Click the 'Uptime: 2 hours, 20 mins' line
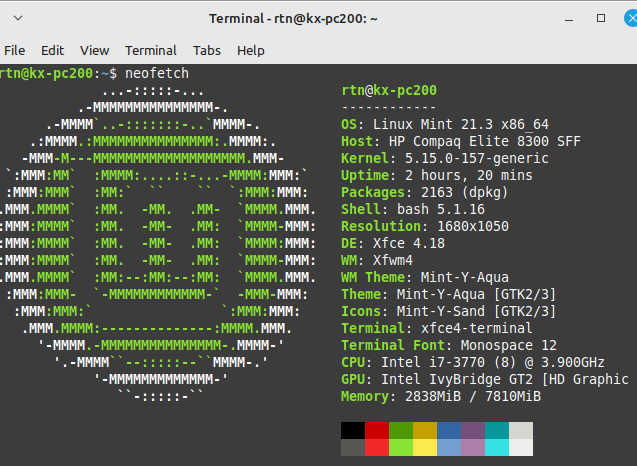 click(437, 176)
